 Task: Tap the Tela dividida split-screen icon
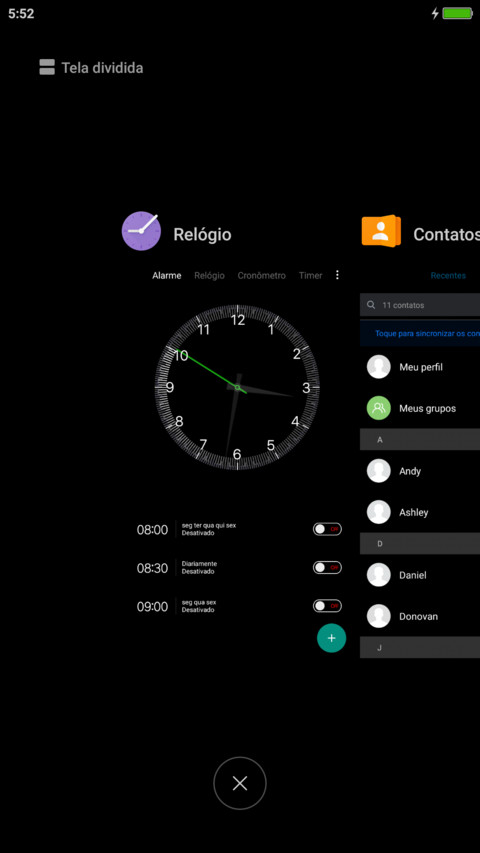tap(47, 67)
